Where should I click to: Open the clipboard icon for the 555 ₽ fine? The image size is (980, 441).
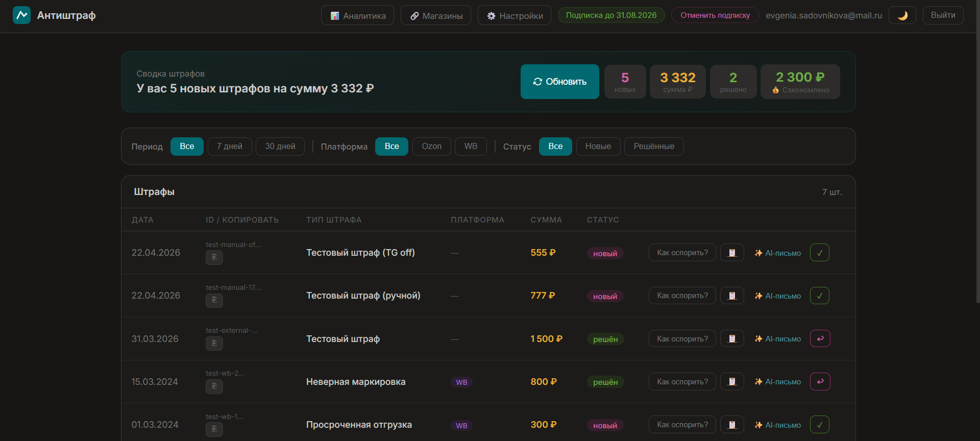tap(732, 253)
